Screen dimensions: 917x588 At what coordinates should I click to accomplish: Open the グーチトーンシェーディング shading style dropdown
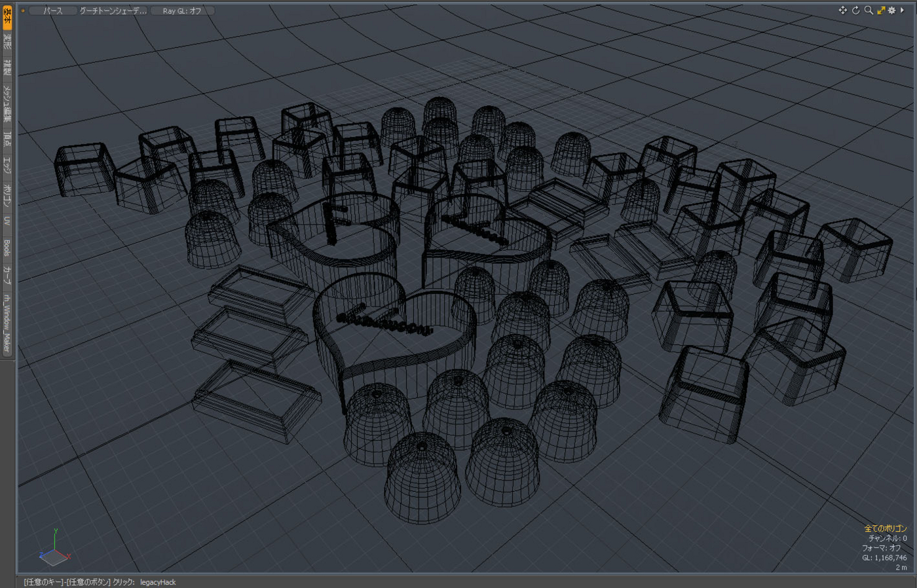[113, 11]
